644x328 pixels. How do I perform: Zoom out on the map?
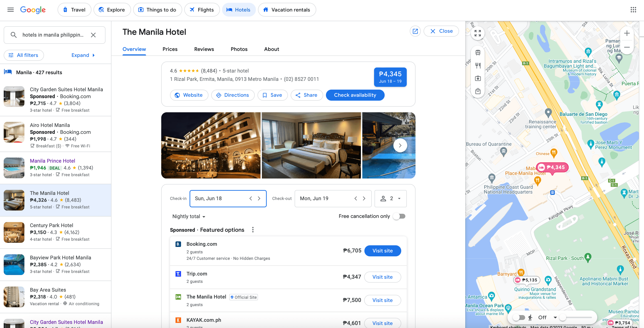[627, 47]
